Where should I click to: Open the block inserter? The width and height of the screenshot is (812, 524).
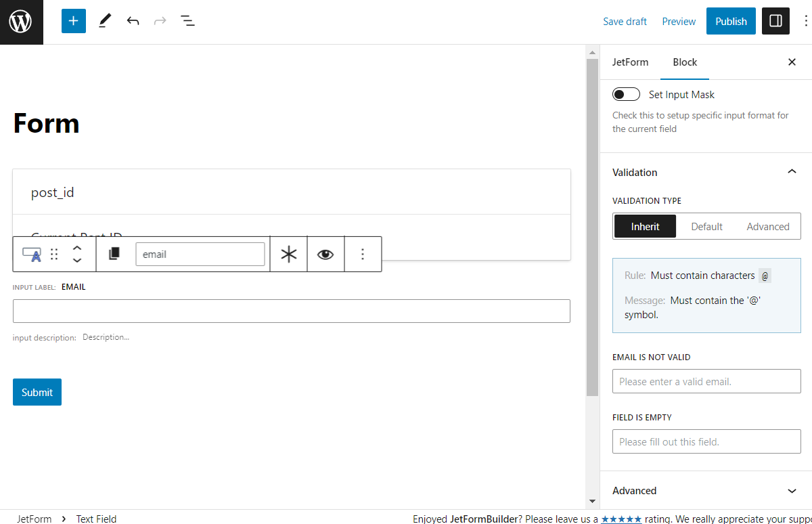pos(73,21)
